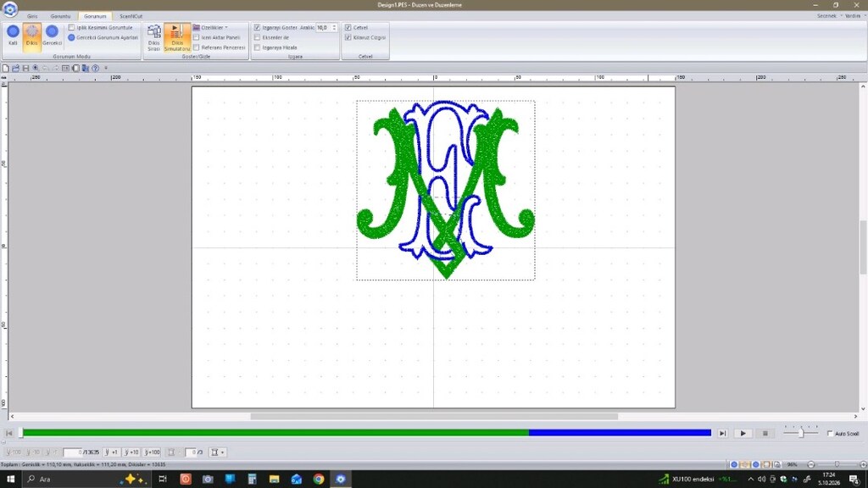Click the New document icon
The height and width of the screenshot is (488, 868).
click(x=6, y=68)
